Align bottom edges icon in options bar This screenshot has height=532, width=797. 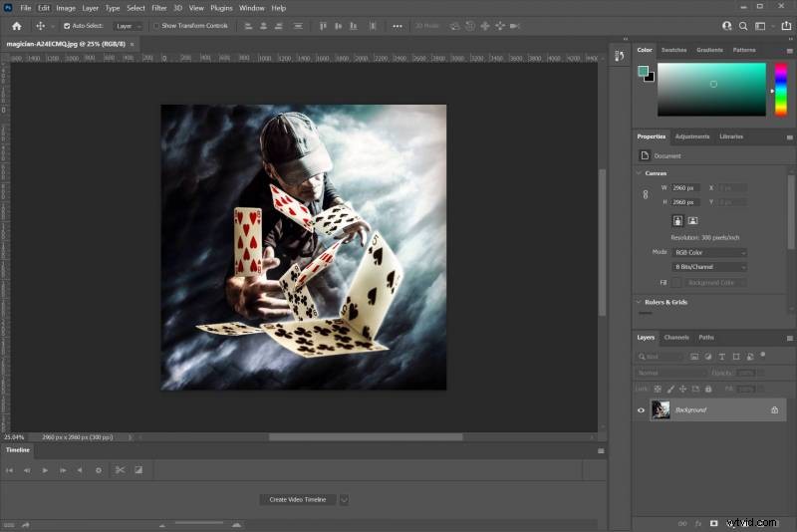click(354, 26)
